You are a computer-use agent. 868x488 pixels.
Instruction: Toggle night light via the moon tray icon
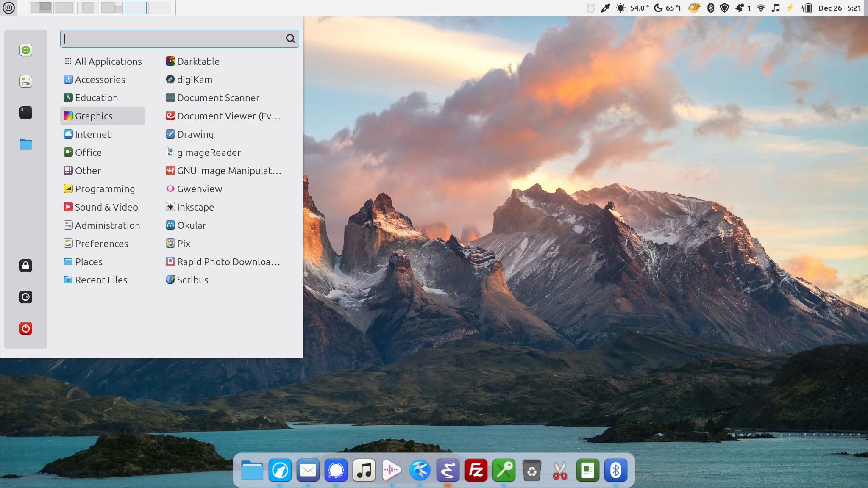tap(658, 7)
